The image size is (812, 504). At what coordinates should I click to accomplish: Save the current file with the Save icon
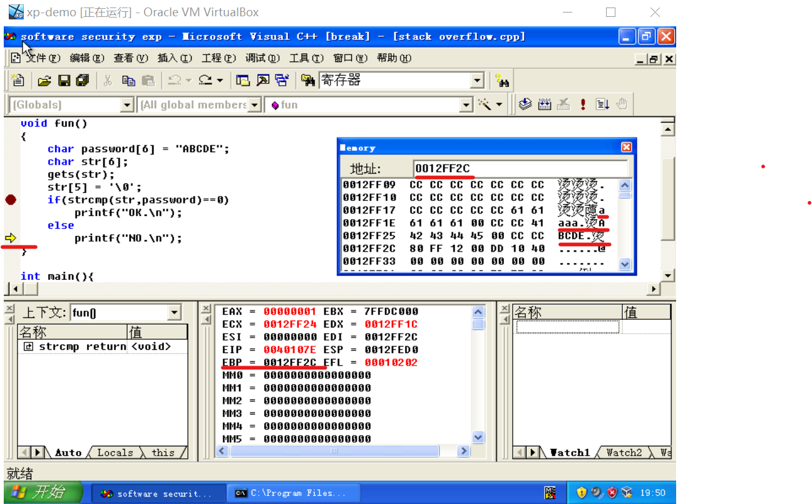point(64,80)
